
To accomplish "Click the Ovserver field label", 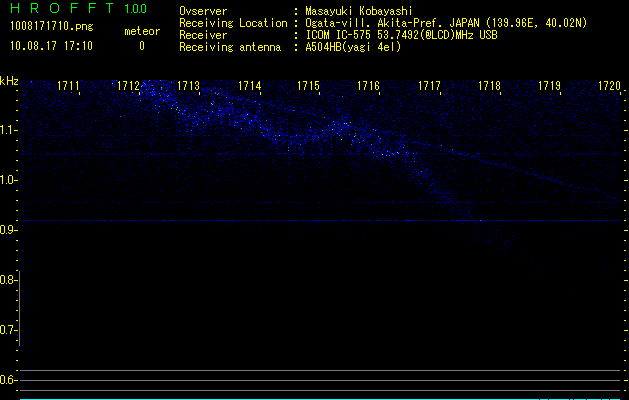I will coord(203,11).
